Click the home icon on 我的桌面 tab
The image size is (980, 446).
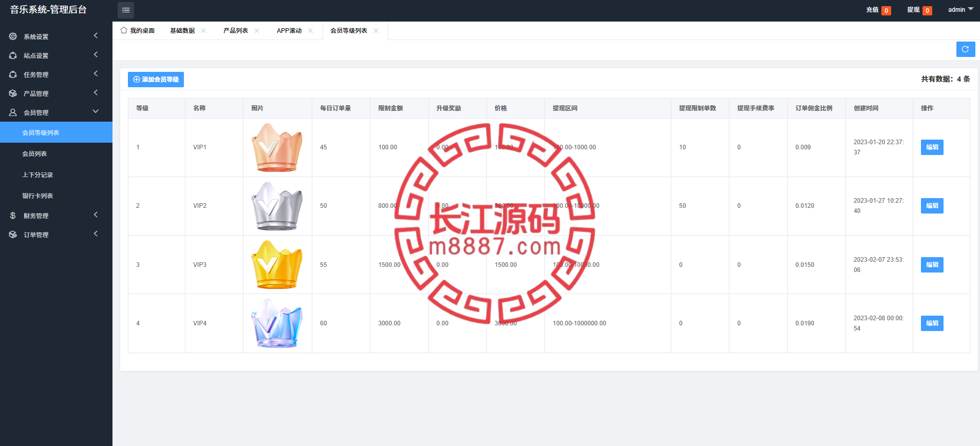[x=124, y=30]
